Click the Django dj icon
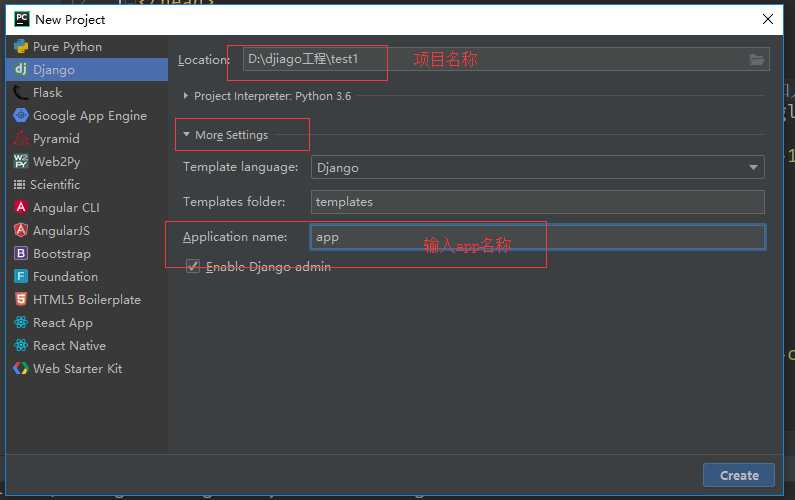The height and width of the screenshot is (500, 795). pyautogui.click(x=21, y=69)
